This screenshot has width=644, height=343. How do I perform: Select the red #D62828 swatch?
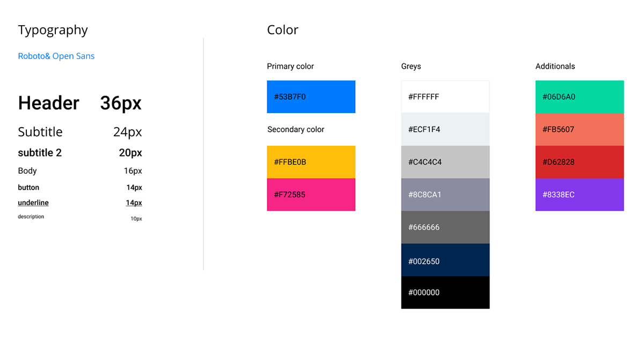(580, 162)
